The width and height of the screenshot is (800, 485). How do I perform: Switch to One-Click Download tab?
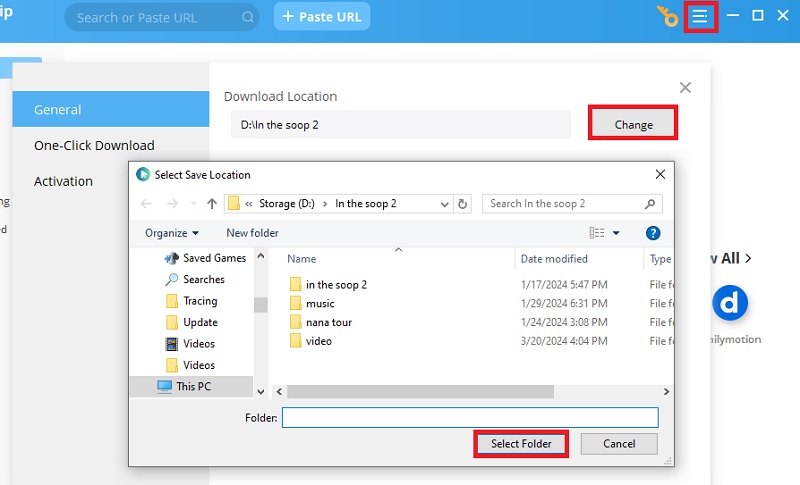tap(94, 145)
